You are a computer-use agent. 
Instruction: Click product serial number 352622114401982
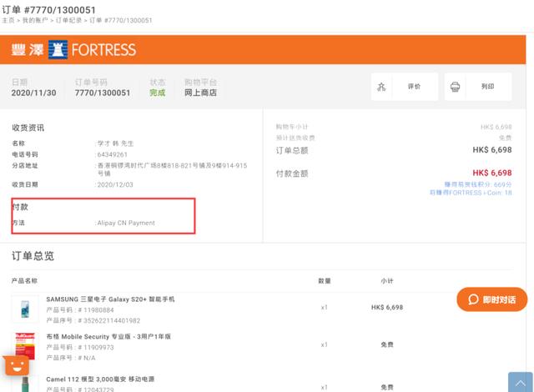(x=112, y=320)
